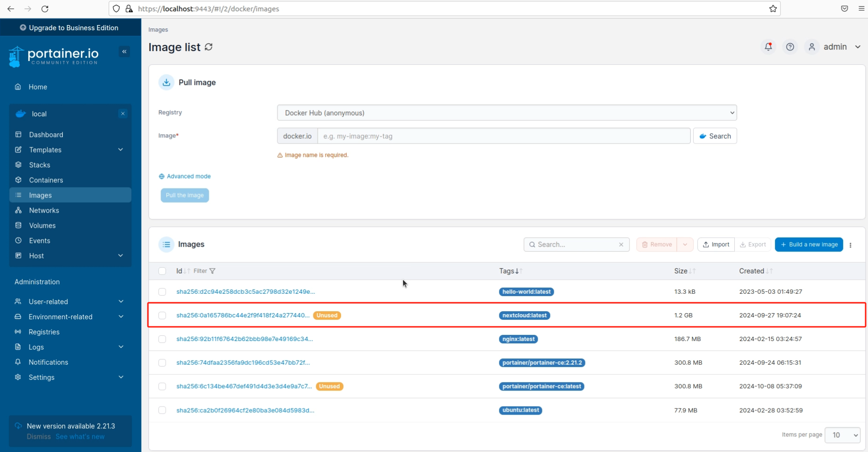
Task: Click the Pull image download icon
Action: click(166, 82)
